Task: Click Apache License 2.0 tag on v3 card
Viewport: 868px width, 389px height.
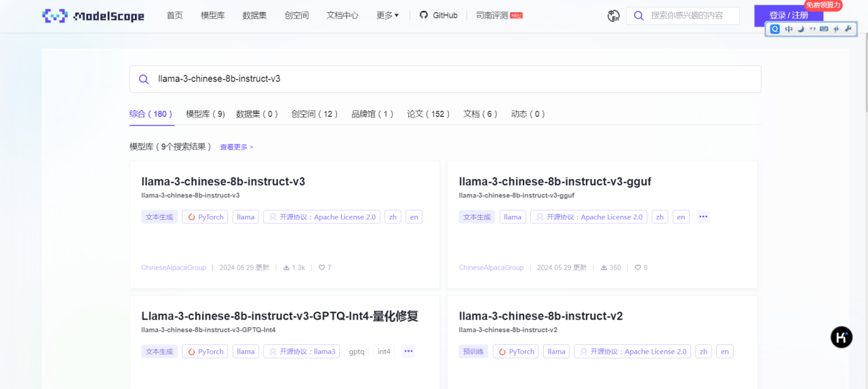Action: pos(321,217)
